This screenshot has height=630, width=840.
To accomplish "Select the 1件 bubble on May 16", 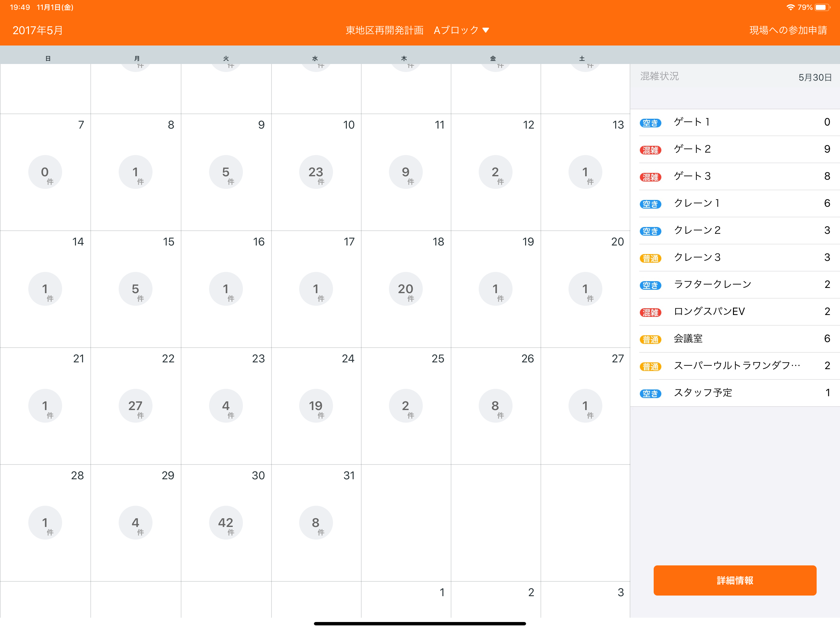I will (x=226, y=289).
